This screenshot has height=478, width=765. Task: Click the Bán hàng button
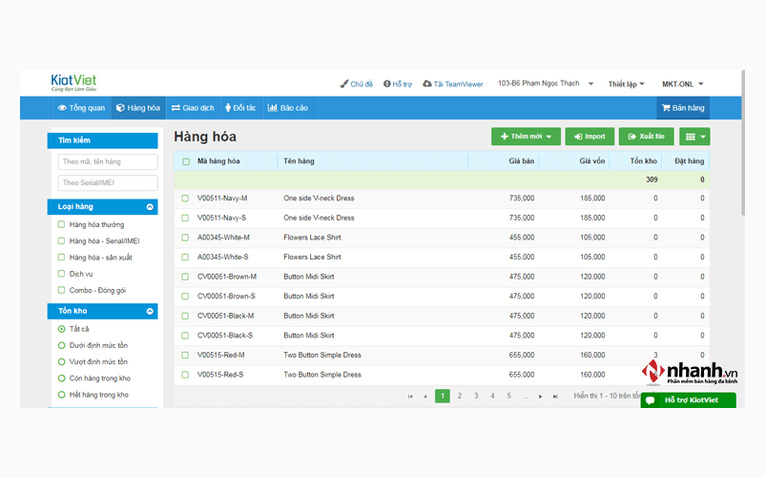click(683, 108)
